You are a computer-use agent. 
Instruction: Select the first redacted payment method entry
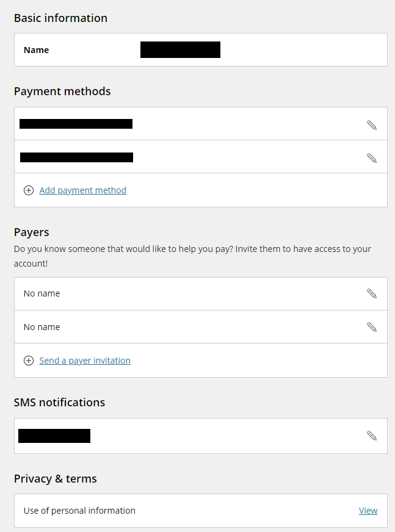pos(76,124)
